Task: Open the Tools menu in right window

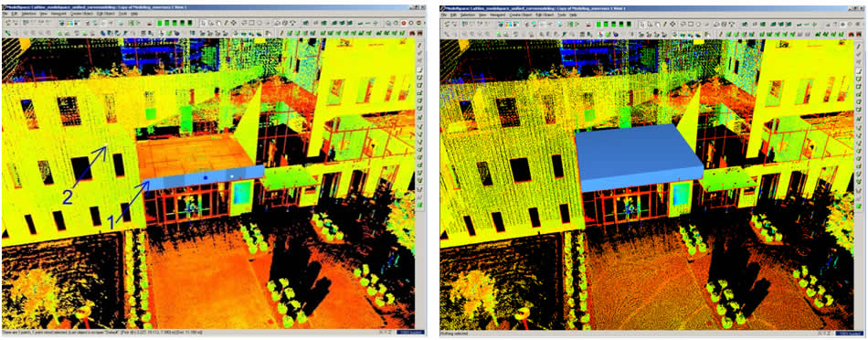Action: pyautogui.click(x=562, y=15)
